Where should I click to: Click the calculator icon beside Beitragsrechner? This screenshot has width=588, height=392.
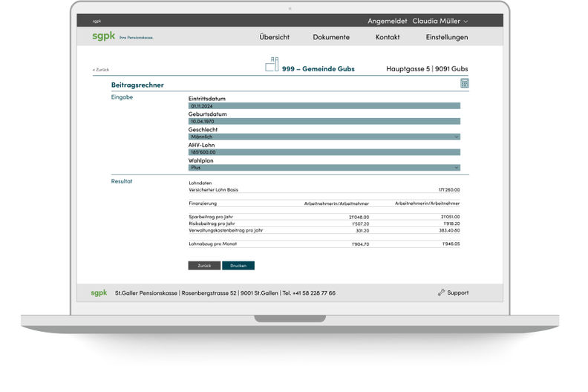(x=464, y=84)
